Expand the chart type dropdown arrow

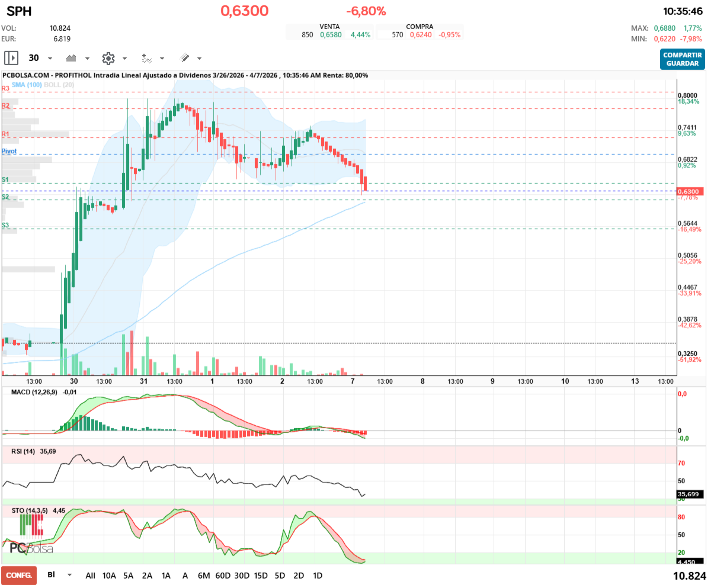tap(87, 59)
